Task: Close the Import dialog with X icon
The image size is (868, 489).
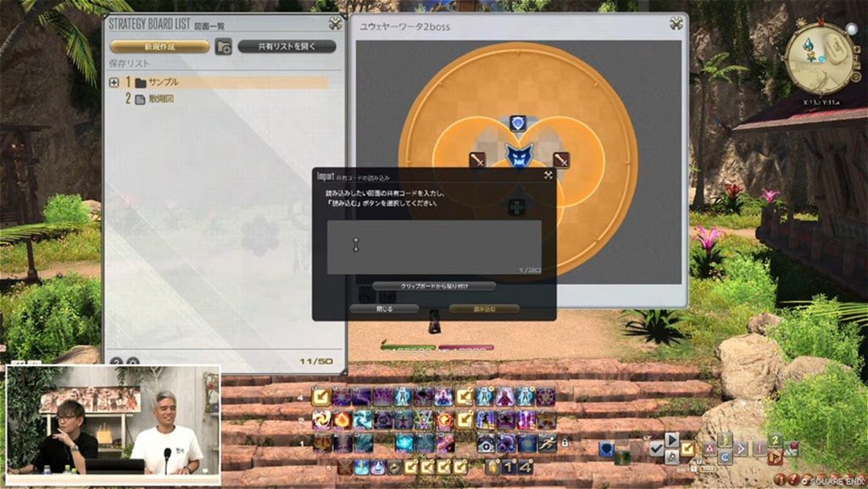Action: tap(548, 175)
